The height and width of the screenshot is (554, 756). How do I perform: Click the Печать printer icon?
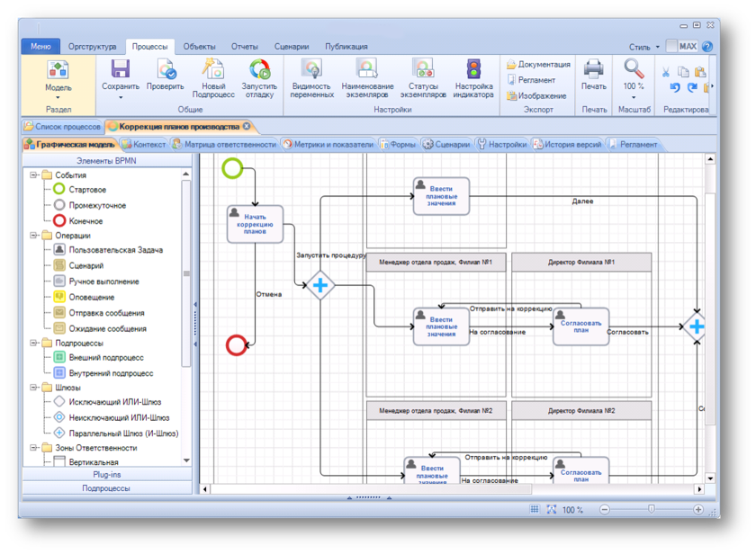[593, 70]
